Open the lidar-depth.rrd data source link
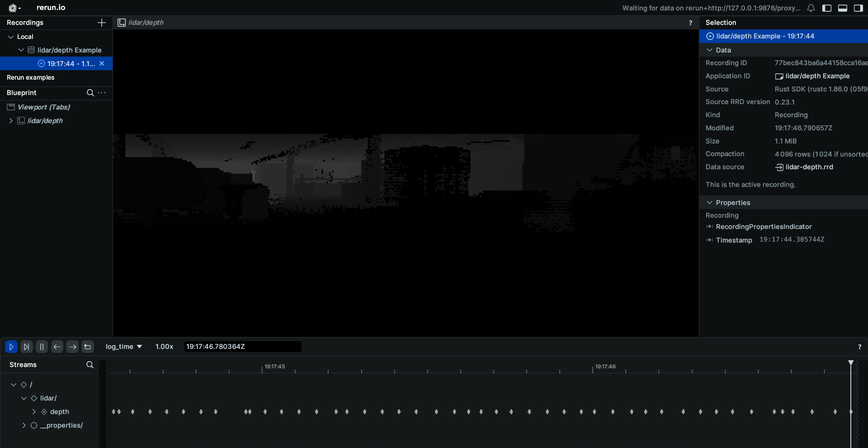Screen dimensions: 868x448 point(809,167)
